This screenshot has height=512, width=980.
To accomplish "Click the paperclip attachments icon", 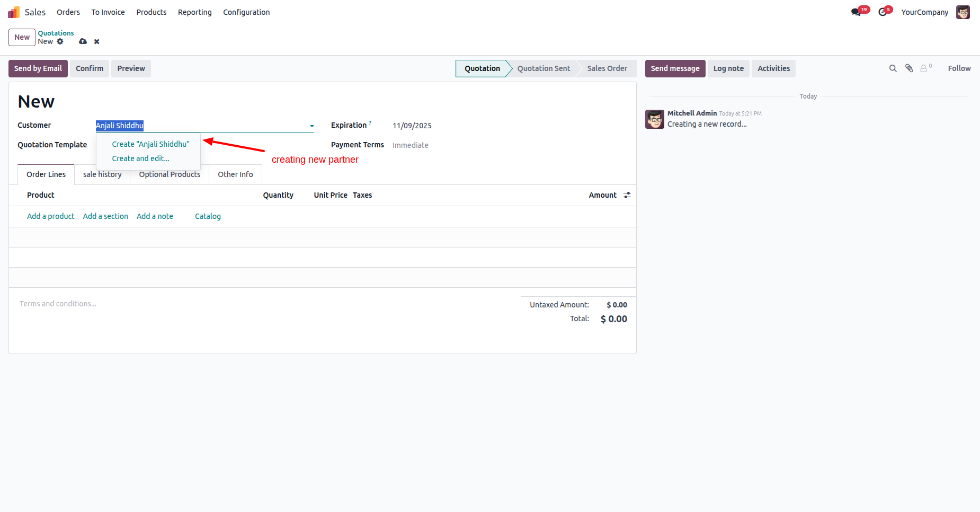I will pyautogui.click(x=909, y=68).
